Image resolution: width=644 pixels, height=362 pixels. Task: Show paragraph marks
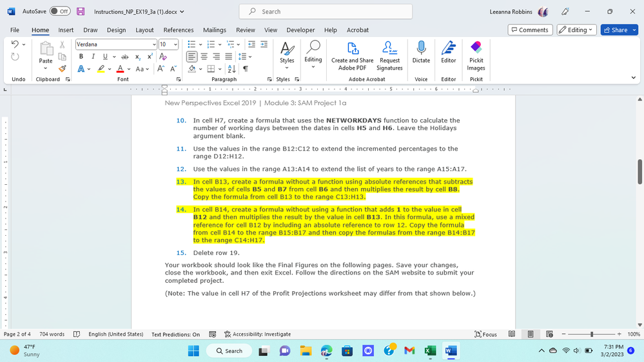tap(245, 68)
